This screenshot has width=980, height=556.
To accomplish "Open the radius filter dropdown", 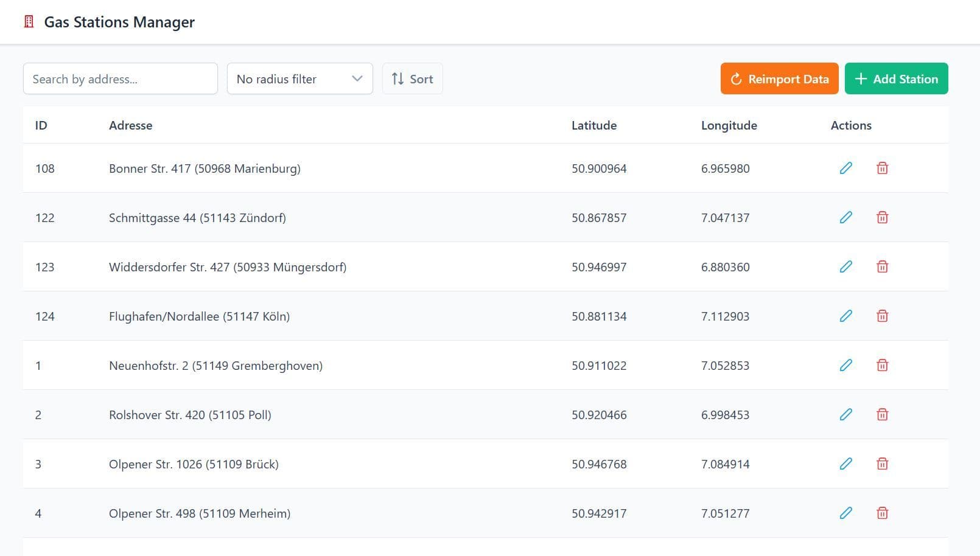I will pos(299,78).
